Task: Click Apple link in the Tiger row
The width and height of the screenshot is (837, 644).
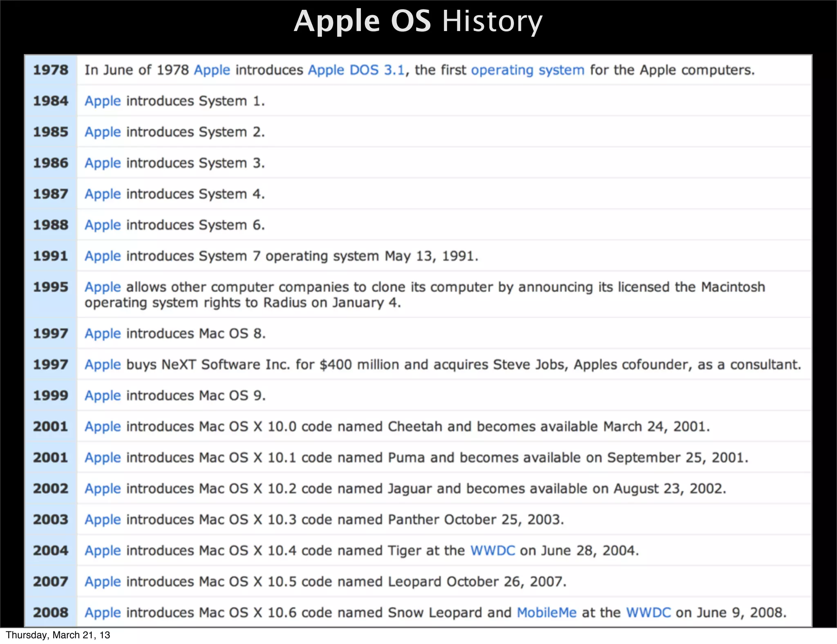Action: (103, 552)
